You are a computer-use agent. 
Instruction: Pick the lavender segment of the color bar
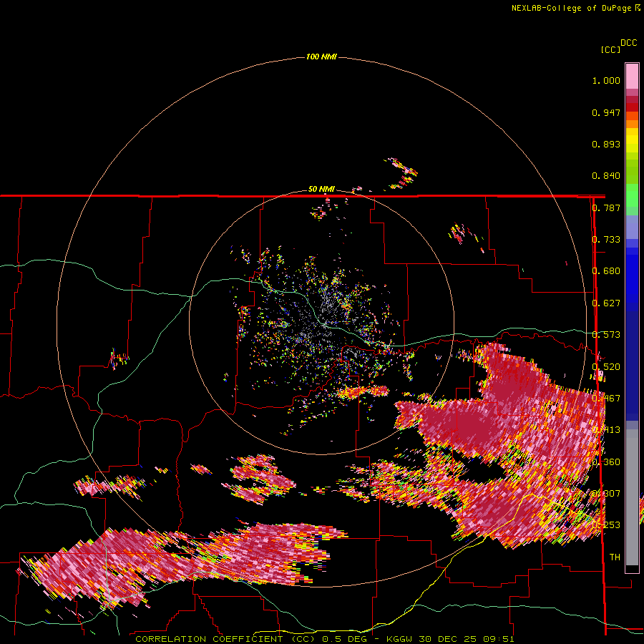pos(632,227)
